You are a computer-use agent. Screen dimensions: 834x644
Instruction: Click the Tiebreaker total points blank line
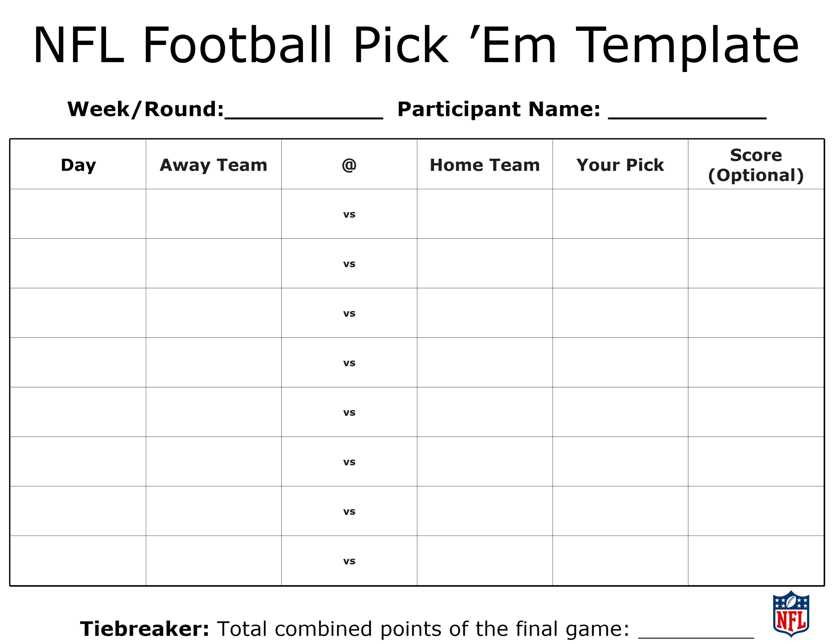coord(696,633)
